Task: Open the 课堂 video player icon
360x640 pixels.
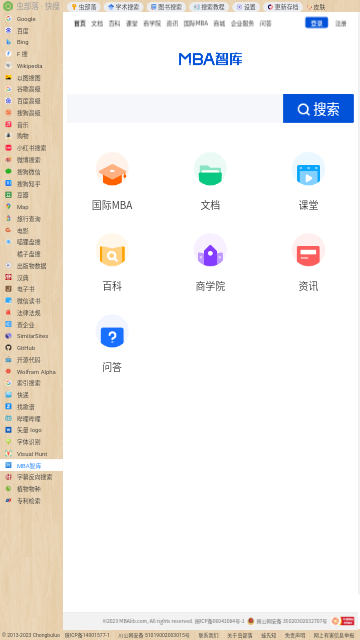Action: [x=308, y=169]
